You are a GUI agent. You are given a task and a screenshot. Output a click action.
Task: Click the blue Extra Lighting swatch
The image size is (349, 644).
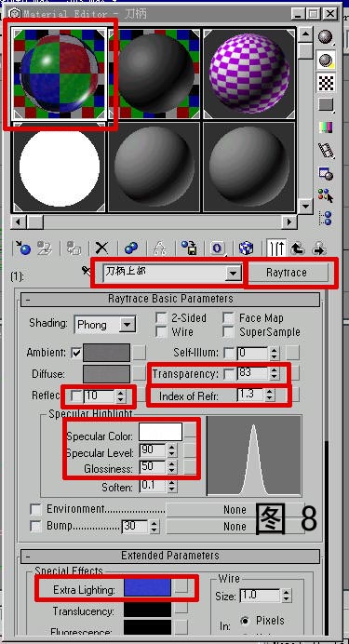147,587
